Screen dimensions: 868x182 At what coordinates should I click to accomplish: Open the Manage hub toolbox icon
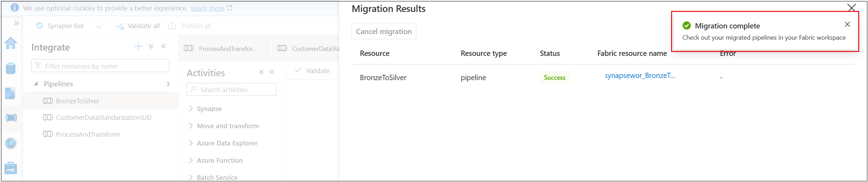(x=11, y=168)
